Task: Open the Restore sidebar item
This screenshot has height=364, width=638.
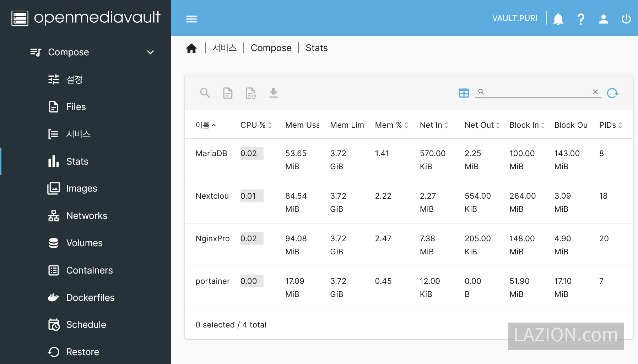Action: (x=85, y=352)
